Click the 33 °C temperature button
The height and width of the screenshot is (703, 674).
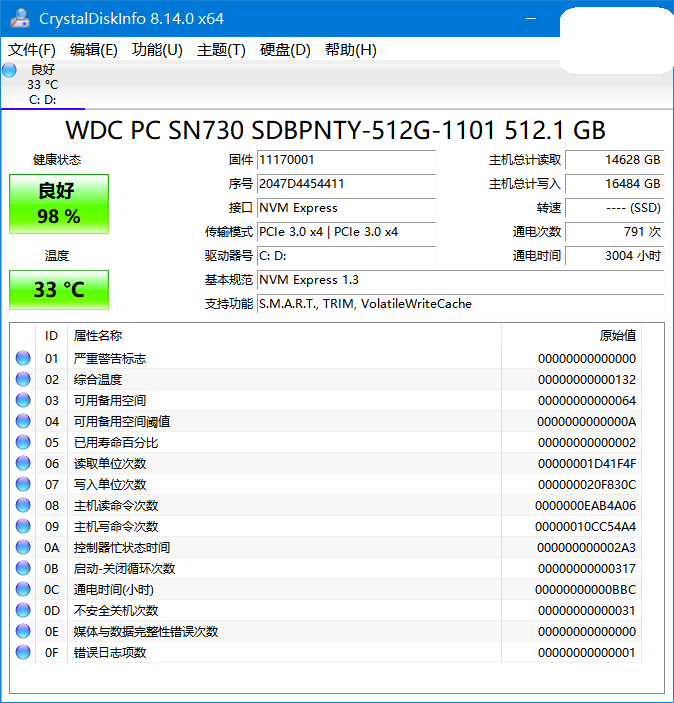tap(59, 290)
